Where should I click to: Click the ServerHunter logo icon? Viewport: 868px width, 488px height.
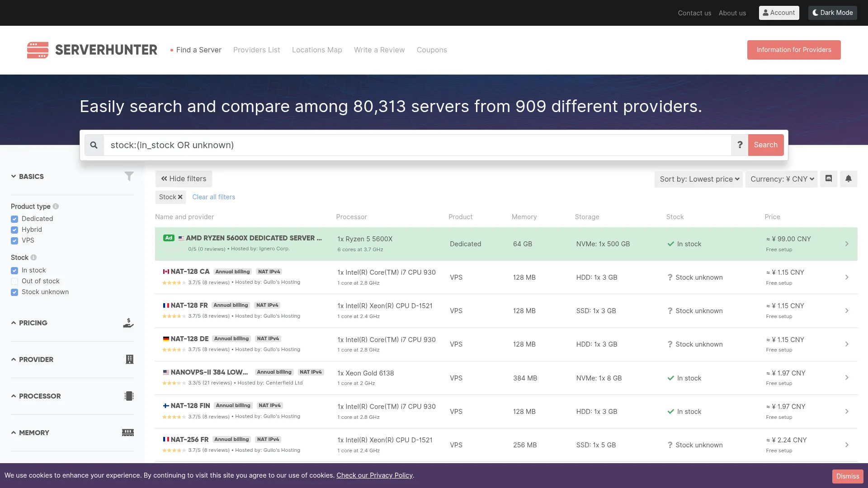(x=38, y=50)
